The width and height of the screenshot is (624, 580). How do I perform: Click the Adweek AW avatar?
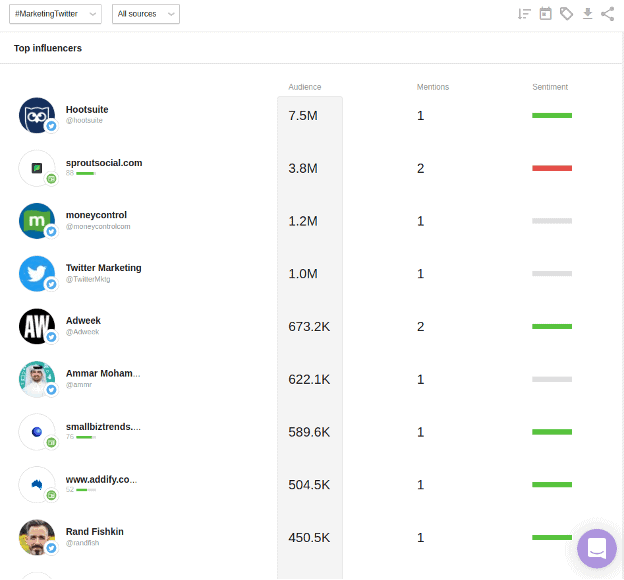pos(37,326)
